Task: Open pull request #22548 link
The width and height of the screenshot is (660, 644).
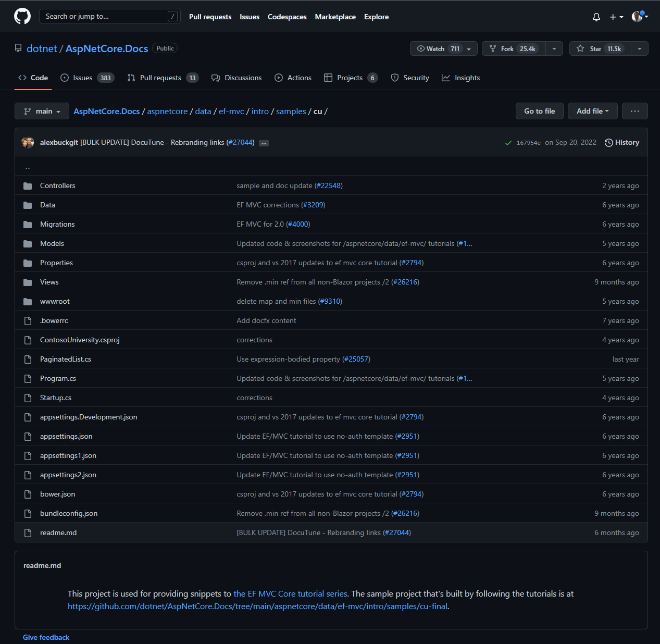Action: pyautogui.click(x=329, y=185)
